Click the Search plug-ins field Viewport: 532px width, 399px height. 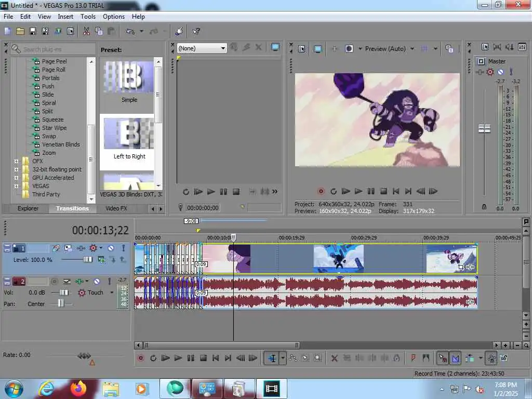pos(53,49)
